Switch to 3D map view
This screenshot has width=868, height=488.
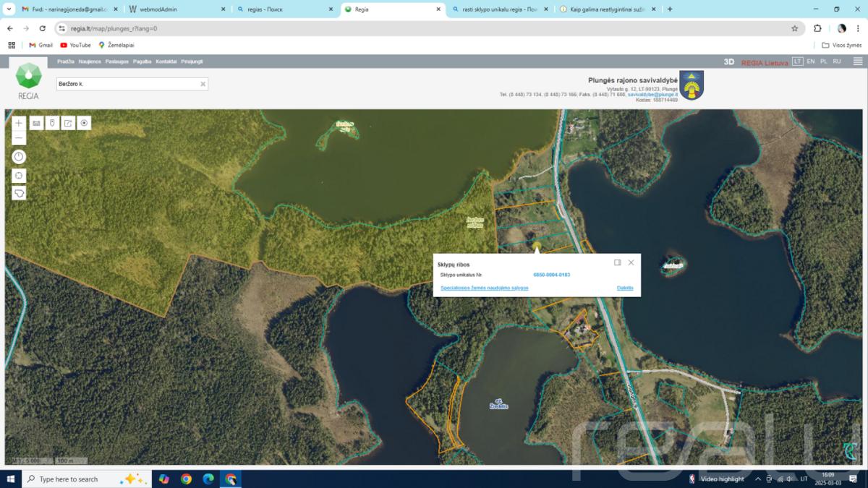(x=729, y=62)
